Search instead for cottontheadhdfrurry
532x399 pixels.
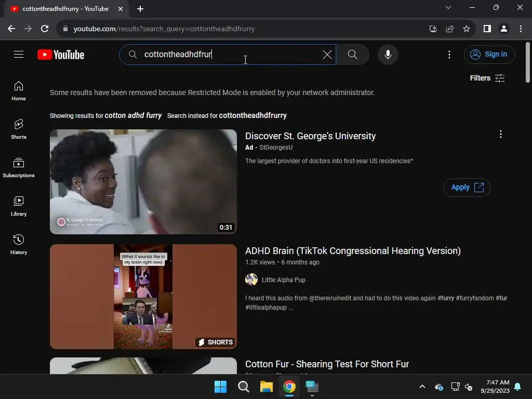(x=253, y=115)
